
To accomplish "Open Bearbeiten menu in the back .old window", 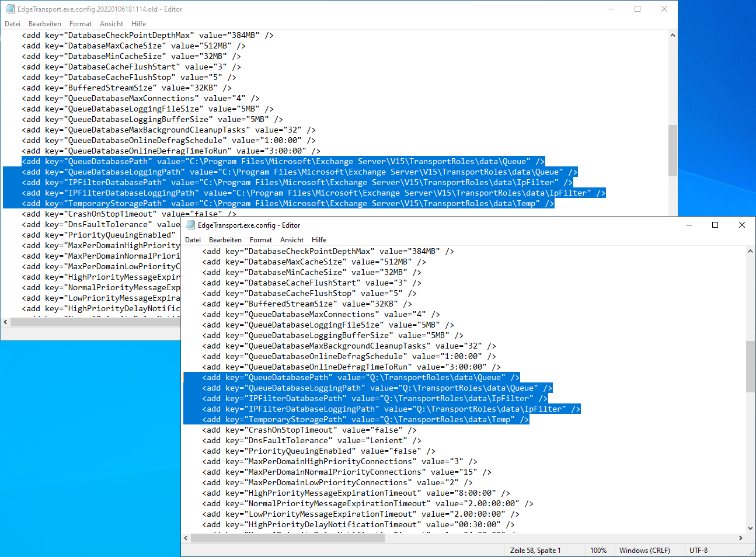I will [x=45, y=24].
